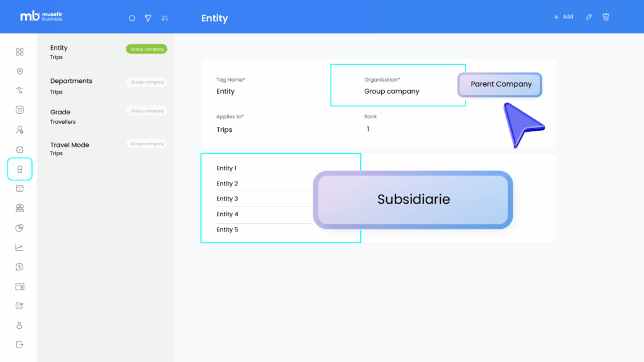
Task: Open the Grade tag entry
Action: tap(60, 112)
